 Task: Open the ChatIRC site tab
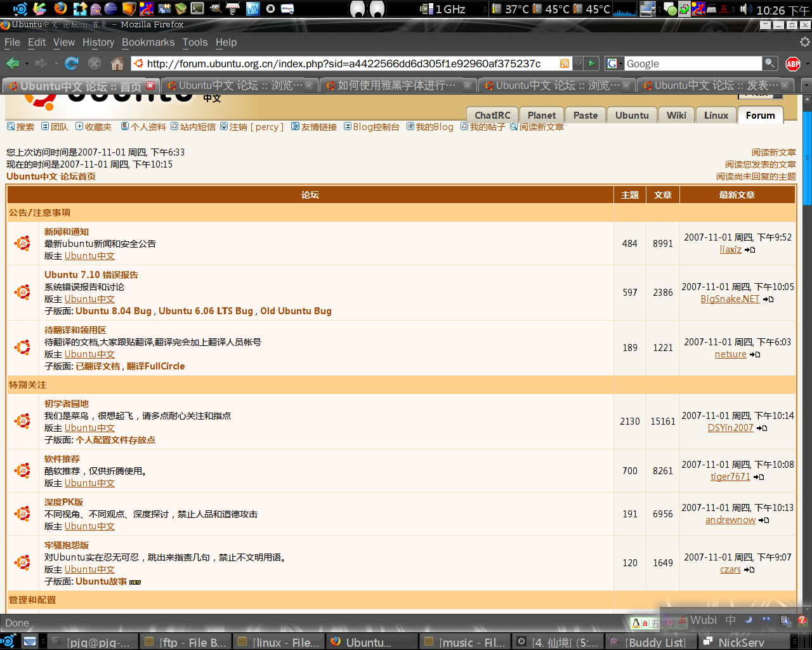point(492,115)
